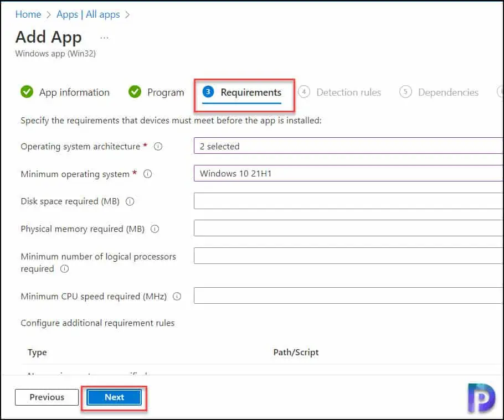The image size is (504, 420).
Task: Focus the Minimum CPU speed field
Action: tap(348, 295)
